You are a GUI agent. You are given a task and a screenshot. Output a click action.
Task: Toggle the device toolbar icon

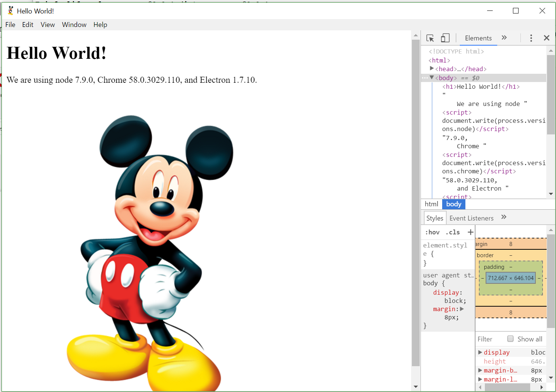[x=445, y=38]
